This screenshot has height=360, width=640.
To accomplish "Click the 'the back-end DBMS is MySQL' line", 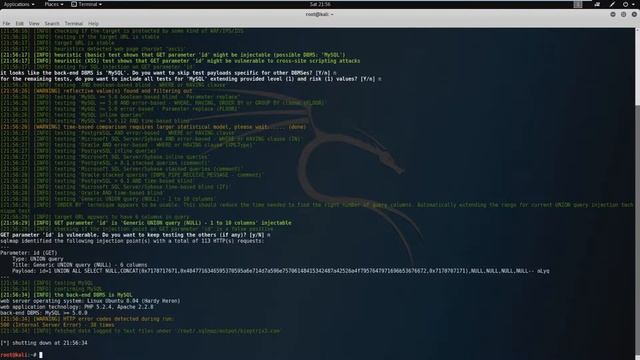I will tap(66, 295).
